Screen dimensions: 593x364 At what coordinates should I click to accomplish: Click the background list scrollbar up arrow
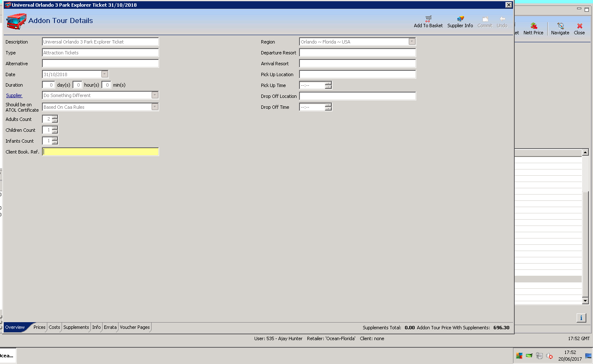coord(585,152)
